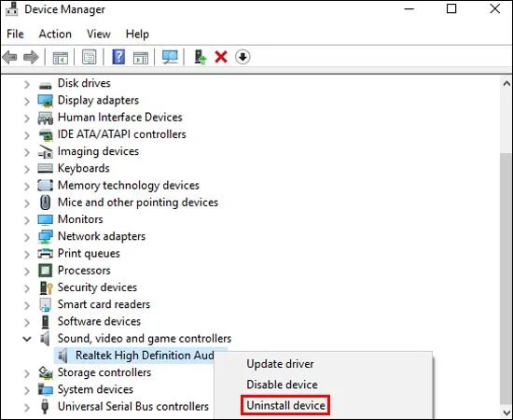Viewport: 513px width, 420px height.
Task: Expand the Network adapters node
Action: tap(27, 237)
